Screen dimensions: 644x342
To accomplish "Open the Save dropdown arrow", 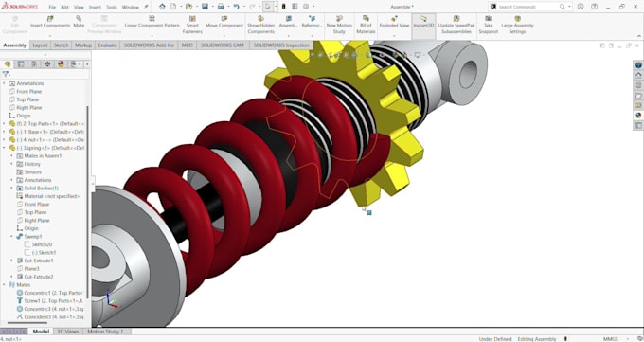I will [x=212, y=7].
